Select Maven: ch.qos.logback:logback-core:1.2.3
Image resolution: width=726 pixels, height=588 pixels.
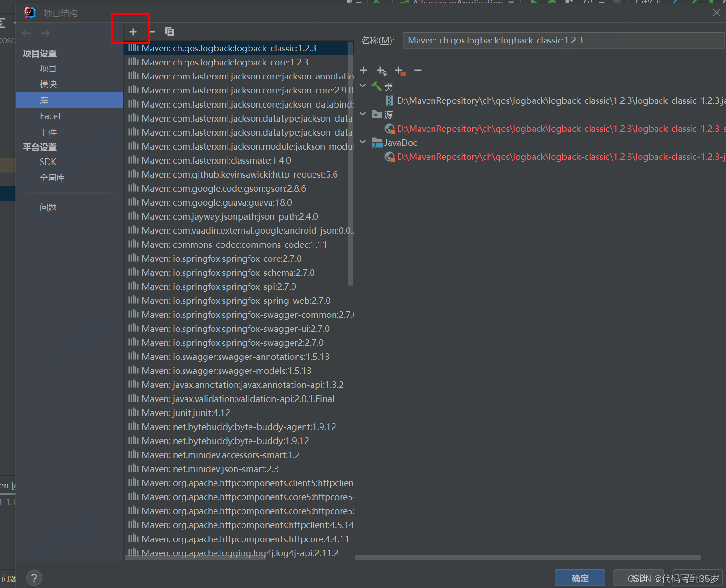238,62
